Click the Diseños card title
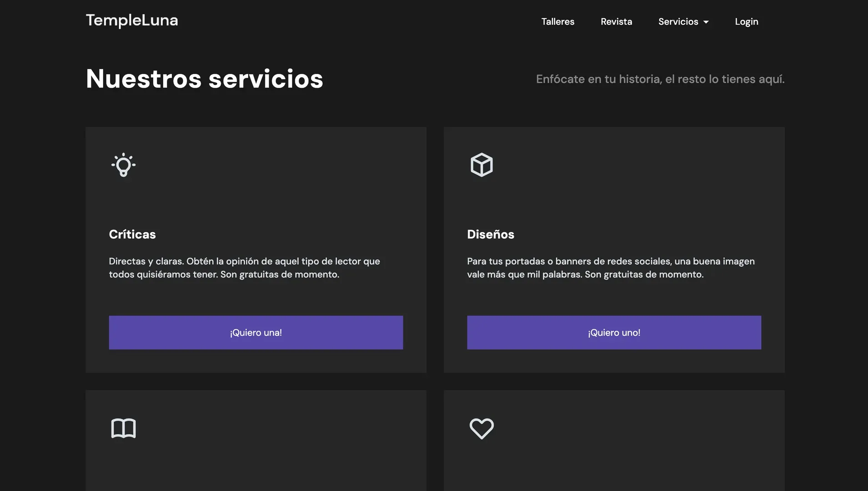The height and width of the screenshot is (491, 868). coord(491,234)
